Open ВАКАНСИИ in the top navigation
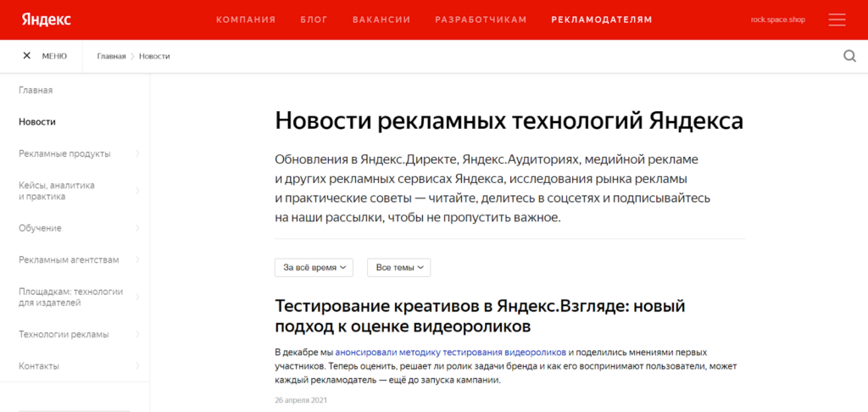Screen dimensions: 868x412 [381, 20]
